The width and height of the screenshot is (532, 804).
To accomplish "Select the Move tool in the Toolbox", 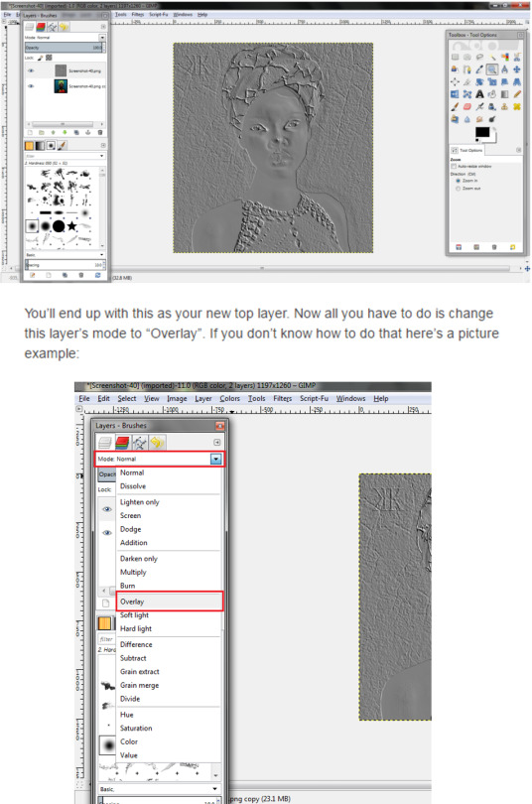I will (517, 69).
